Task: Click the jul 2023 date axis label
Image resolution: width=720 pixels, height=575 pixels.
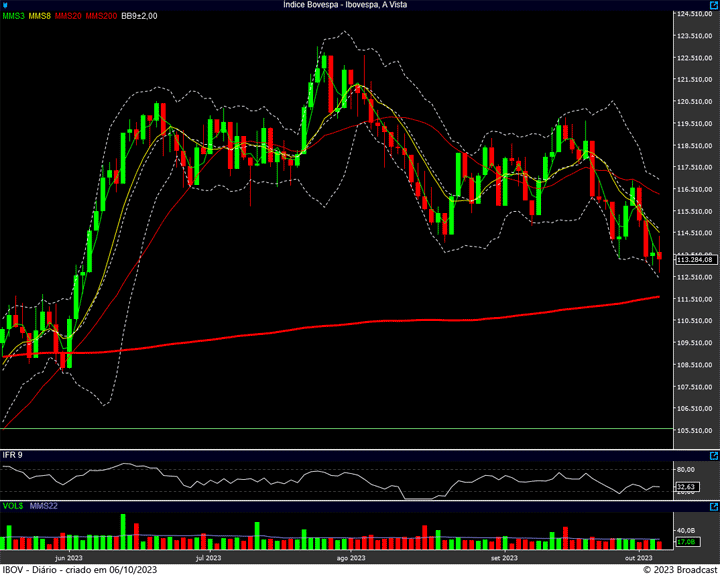Action: click(x=208, y=558)
